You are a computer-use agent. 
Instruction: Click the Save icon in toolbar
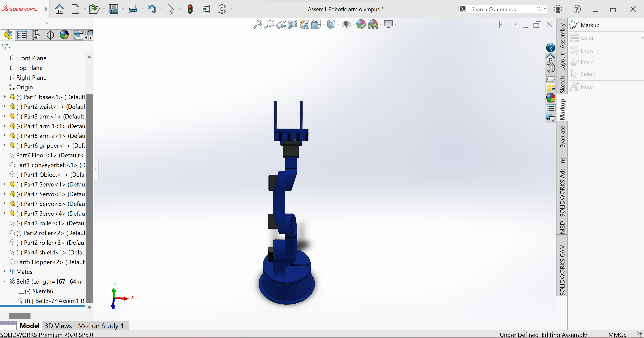114,9
